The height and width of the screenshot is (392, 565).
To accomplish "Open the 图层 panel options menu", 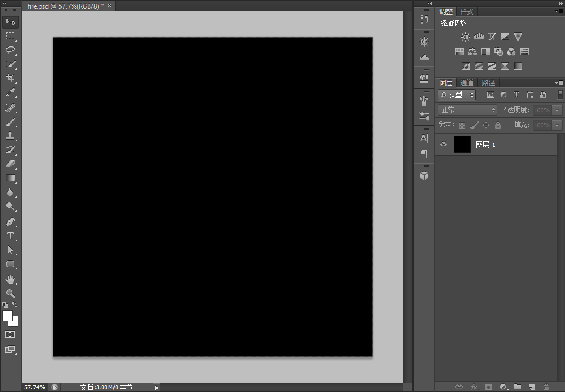I will tap(559, 83).
